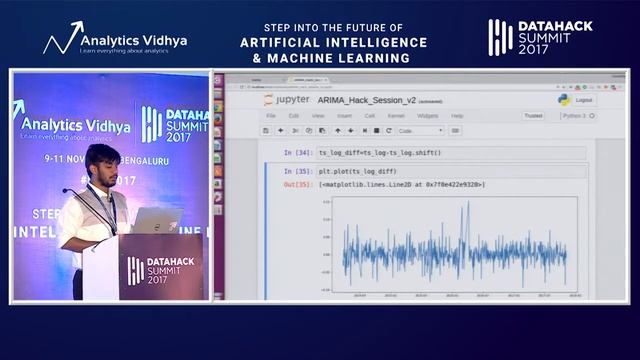Cut selected cell with scissors icon
Image resolution: width=640 pixels, height=360 pixels.
coord(295,131)
